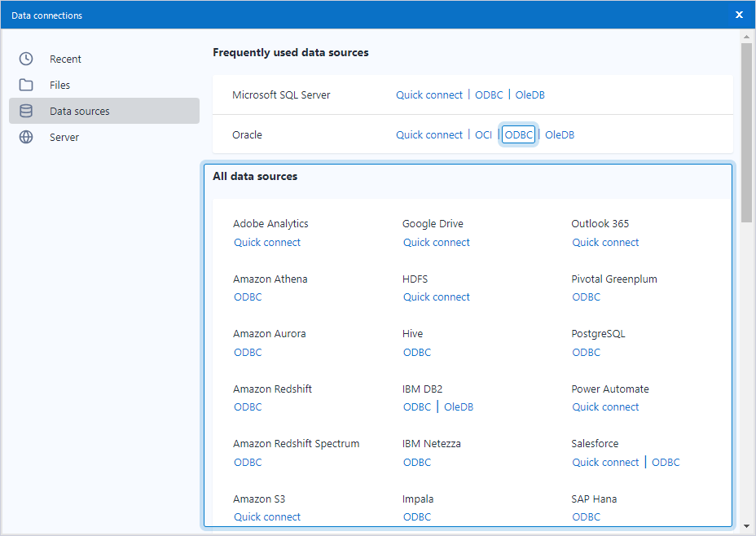Screen dimensions: 756x536
Task: Click the Recent clock icon
Action: coord(24,59)
